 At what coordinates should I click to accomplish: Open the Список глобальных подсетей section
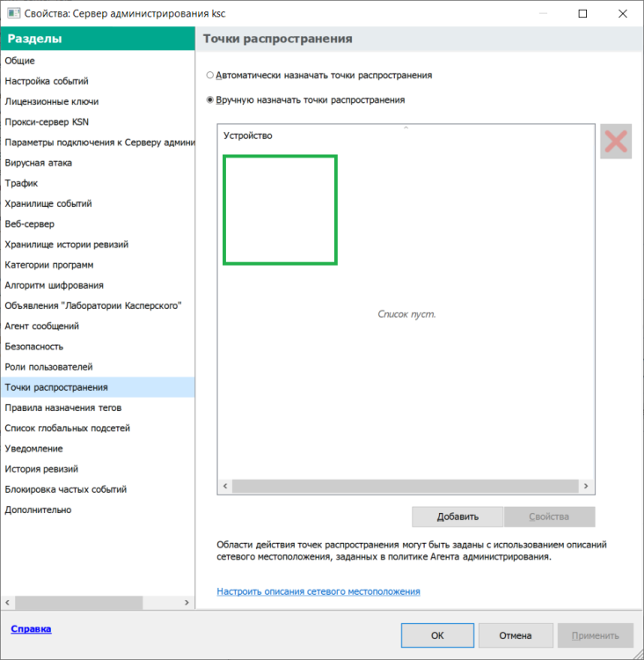(x=98, y=428)
